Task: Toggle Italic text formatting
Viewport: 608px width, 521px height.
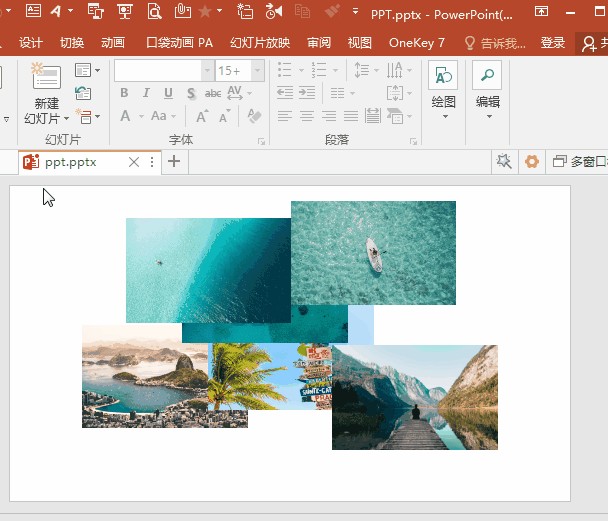Action: pyautogui.click(x=145, y=93)
